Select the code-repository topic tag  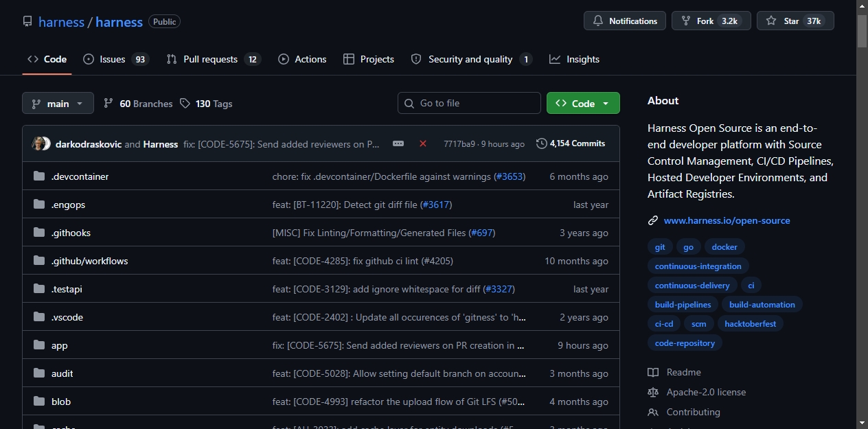coord(685,343)
